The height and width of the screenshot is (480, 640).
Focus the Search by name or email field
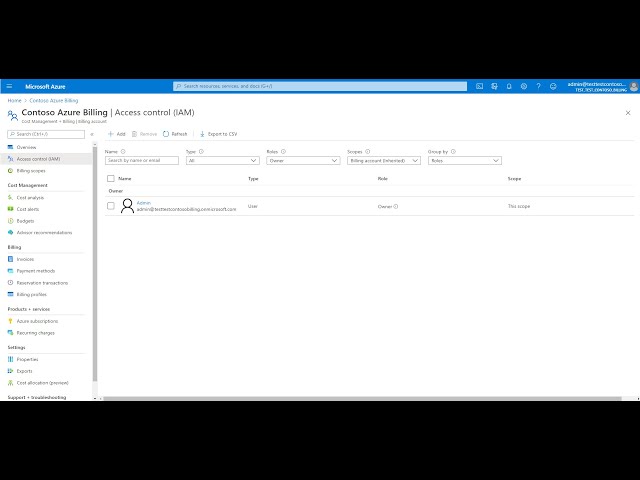142,160
